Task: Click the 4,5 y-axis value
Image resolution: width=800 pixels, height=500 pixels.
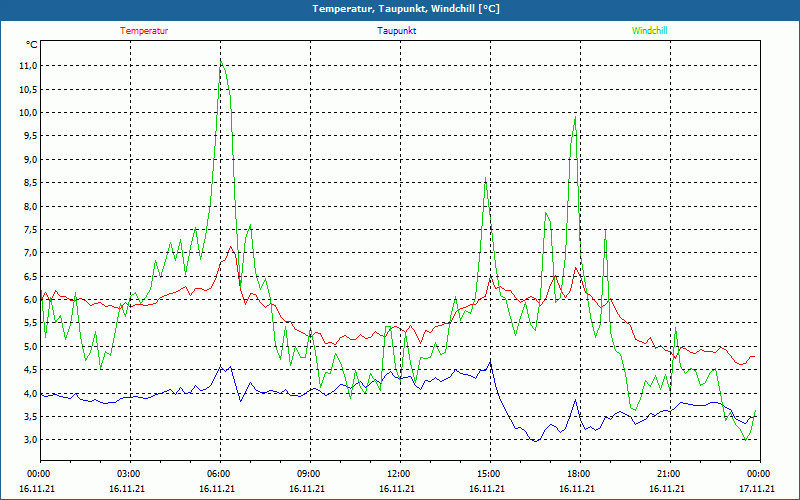Action: 30,370
